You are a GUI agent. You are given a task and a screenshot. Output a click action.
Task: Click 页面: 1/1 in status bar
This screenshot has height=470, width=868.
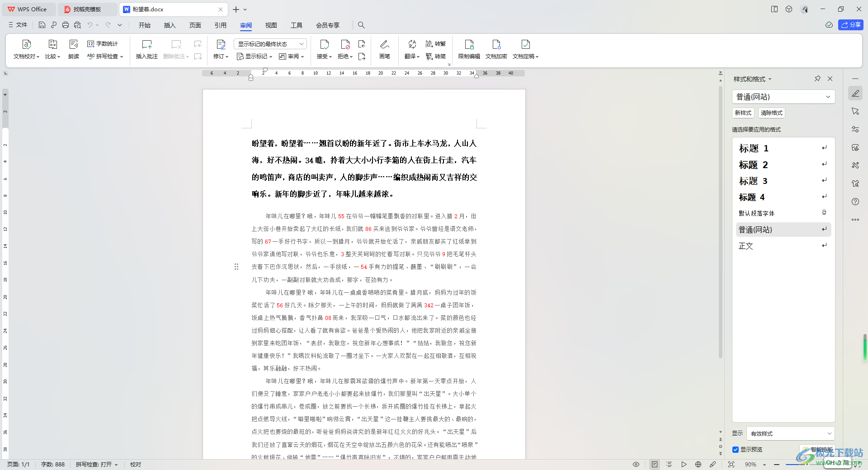tap(19, 465)
